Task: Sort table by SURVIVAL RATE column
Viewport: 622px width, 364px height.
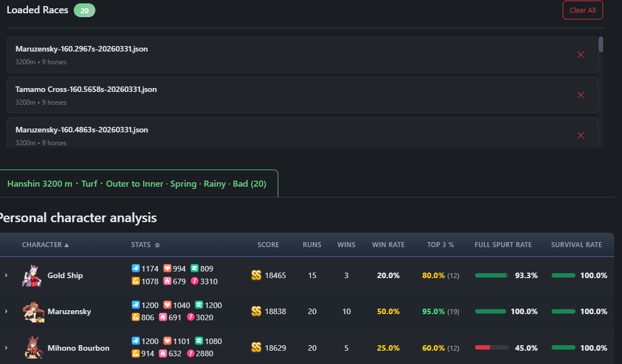Action: click(577, 245)
